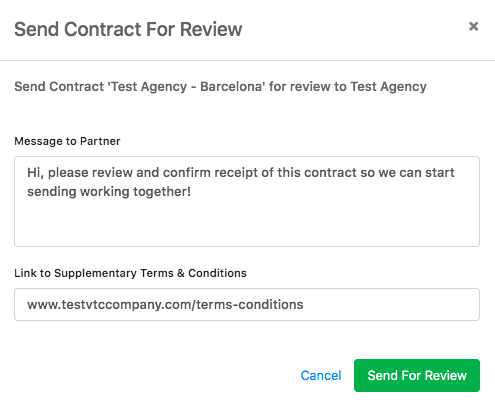Click the 'Message to Partner' label

pos(67,141)
